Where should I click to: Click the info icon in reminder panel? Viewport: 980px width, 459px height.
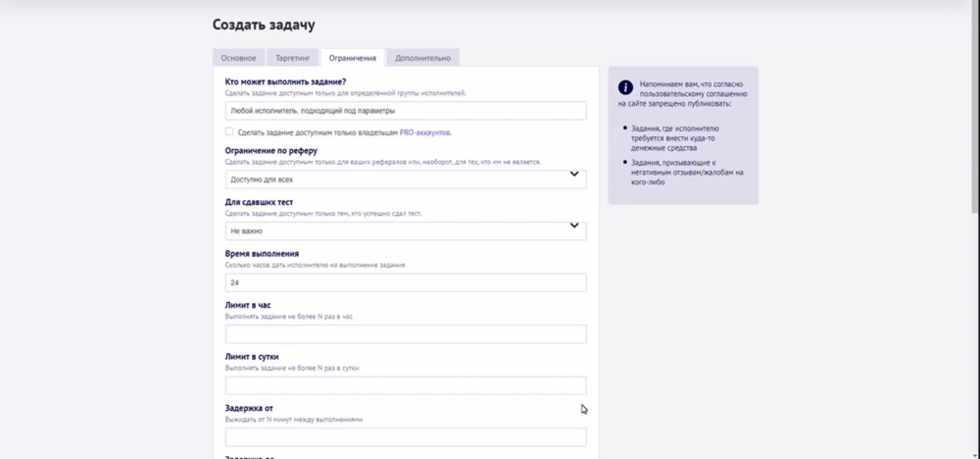tap(625, 86)
